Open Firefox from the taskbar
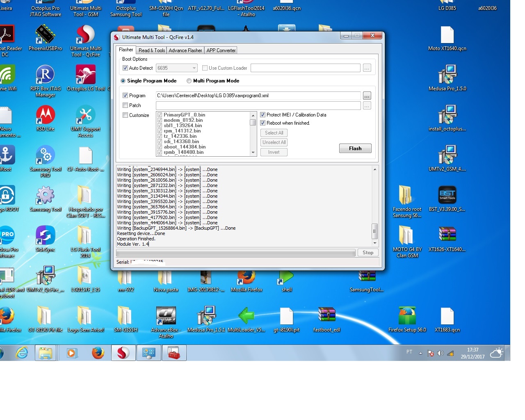525x420 pixels. [x=98, y=353]
